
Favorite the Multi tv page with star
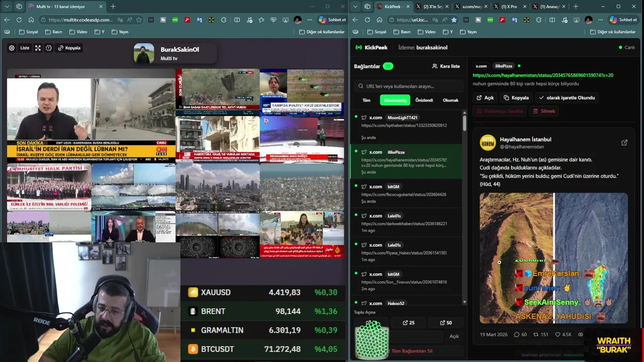click(x=139, y=20)
